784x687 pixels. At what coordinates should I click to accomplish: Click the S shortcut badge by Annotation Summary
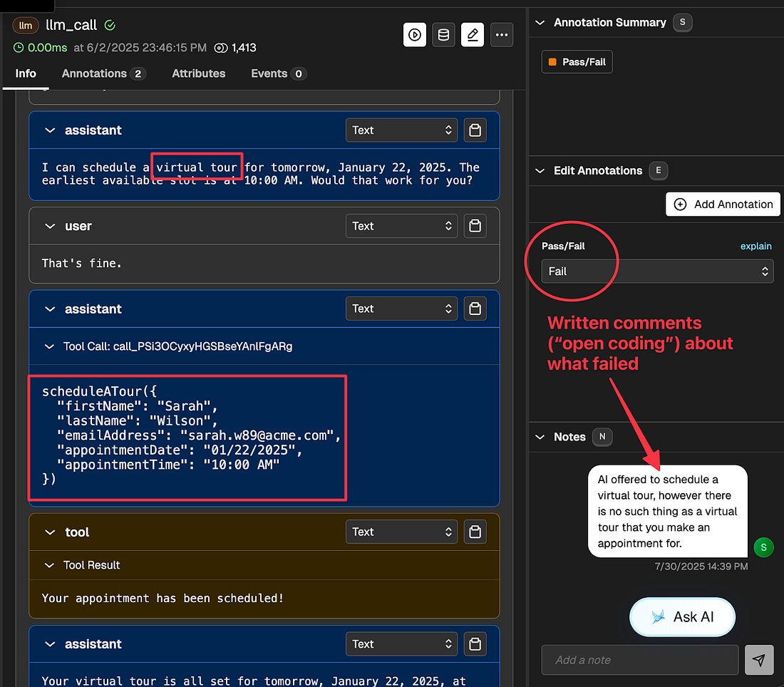683,22
